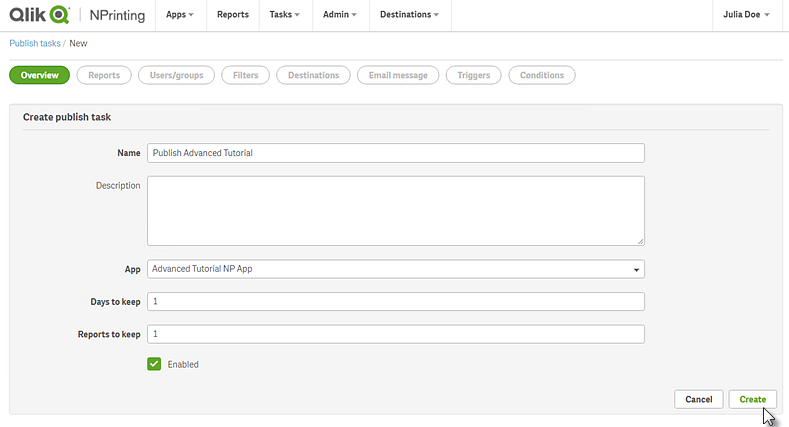Click the Qlik logo icon
This screenshot has width=789, height=427.
[39, 15]
